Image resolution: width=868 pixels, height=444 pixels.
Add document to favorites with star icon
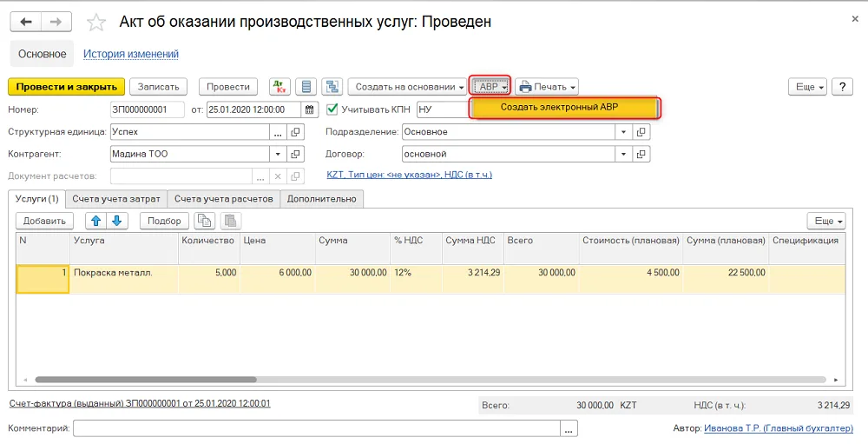point(96,23)
